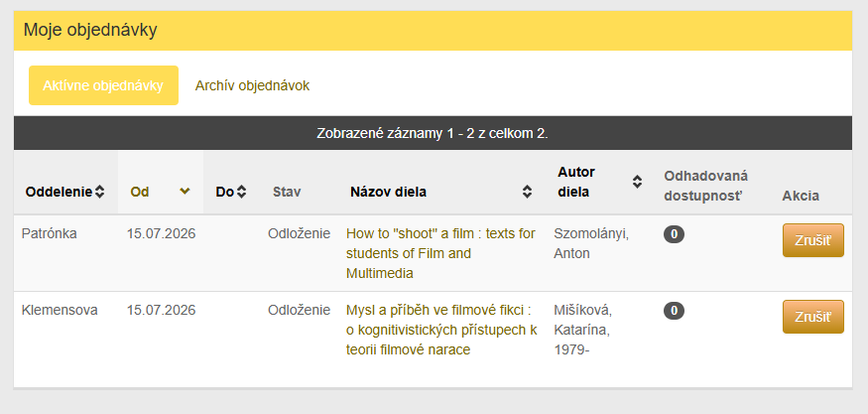The height and width of the screenshot is (414, 868).
Task: Click the Od column header label
Action: (x=140, y=193)
